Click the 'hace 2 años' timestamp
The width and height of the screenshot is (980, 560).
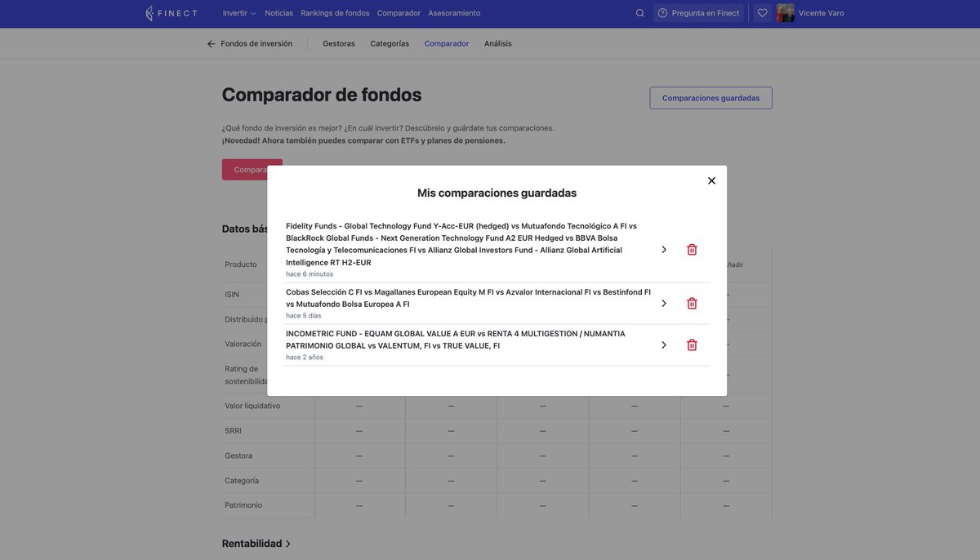tap(305, 358)
